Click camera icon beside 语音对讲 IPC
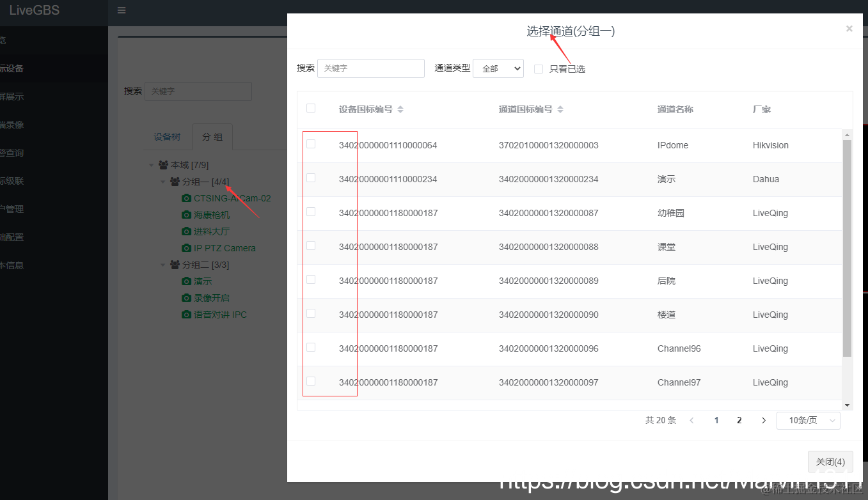This screenshot has height=500, width=868. click(x=187, y=315)
